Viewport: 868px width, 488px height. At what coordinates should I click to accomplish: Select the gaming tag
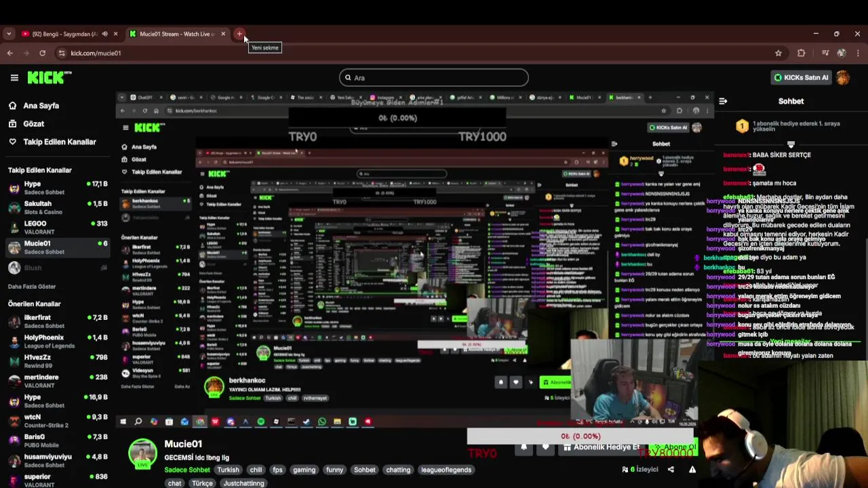click(304, 470)
